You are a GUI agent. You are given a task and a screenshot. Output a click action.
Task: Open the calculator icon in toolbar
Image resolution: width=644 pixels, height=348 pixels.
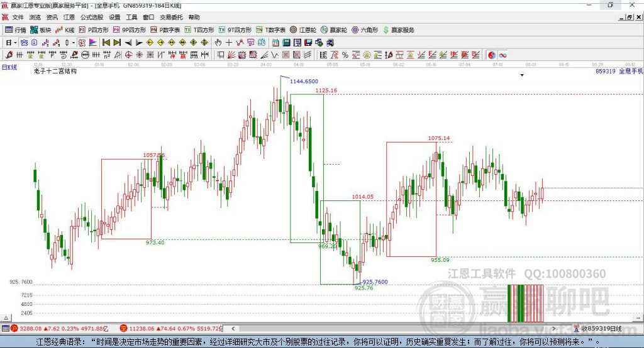pos(286,43)
